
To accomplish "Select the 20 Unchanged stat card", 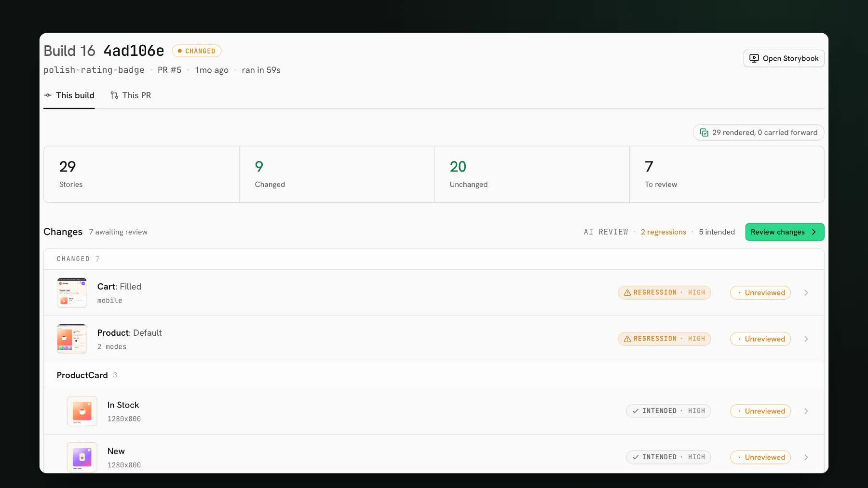I will 532,174.
